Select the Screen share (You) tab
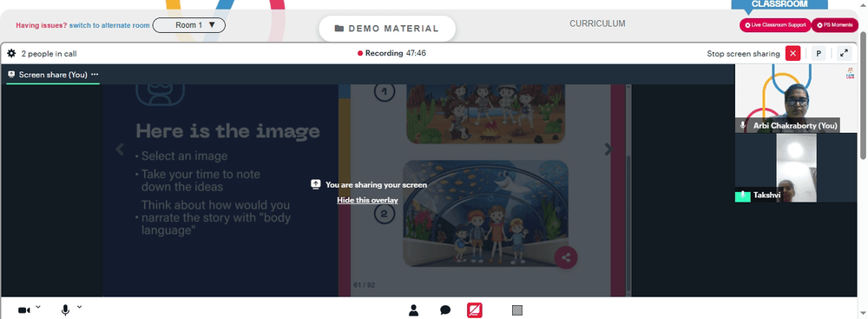 (x=53, y=75)
